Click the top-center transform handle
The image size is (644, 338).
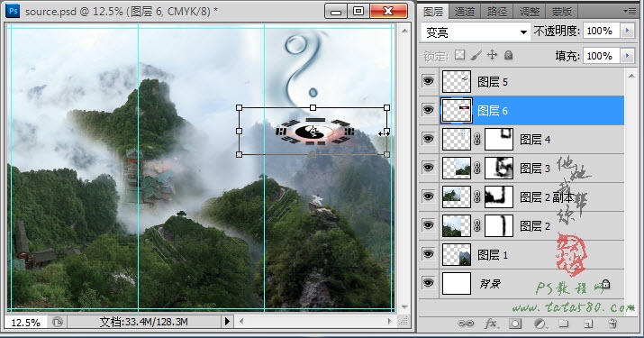click(313, 108)
